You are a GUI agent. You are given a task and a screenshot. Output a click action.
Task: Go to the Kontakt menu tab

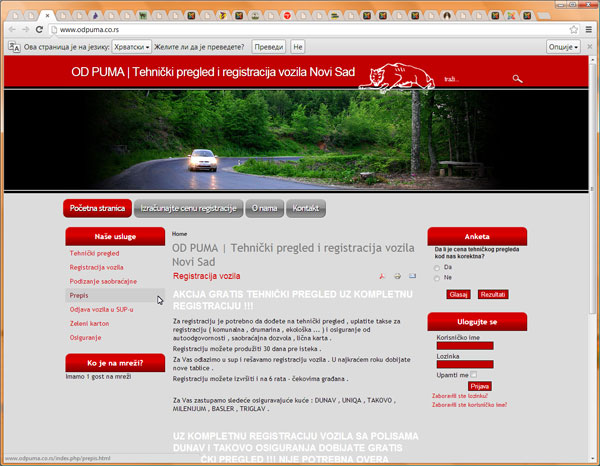point(306,208)
